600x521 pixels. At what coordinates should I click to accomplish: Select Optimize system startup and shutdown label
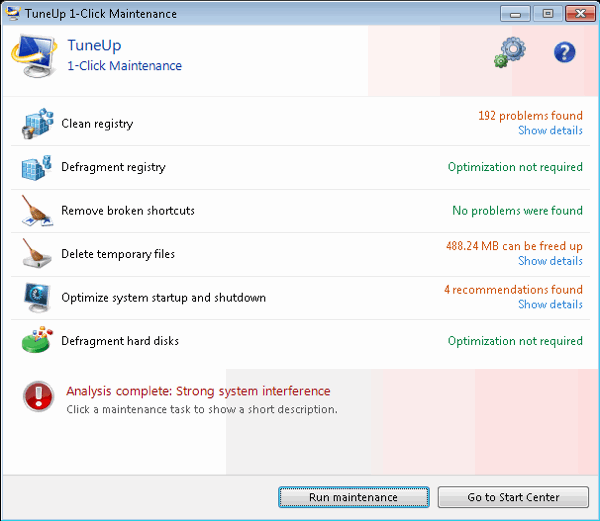click(163, 298)
